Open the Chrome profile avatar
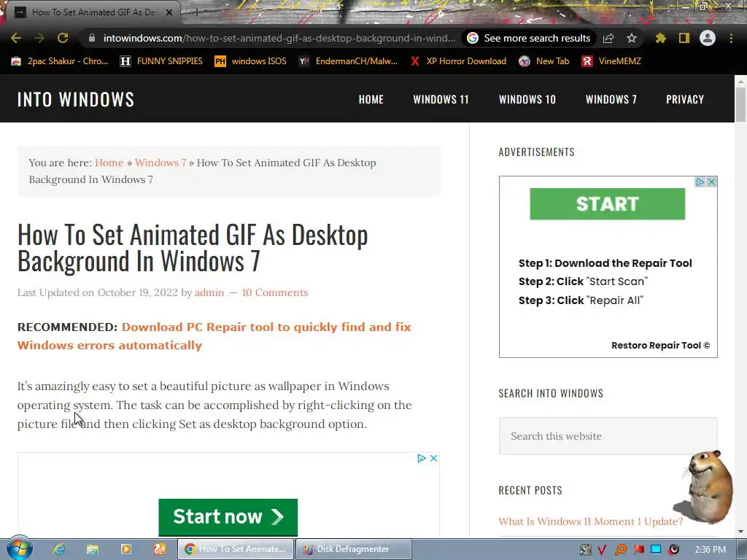The image size is (747, 560). 708,38
